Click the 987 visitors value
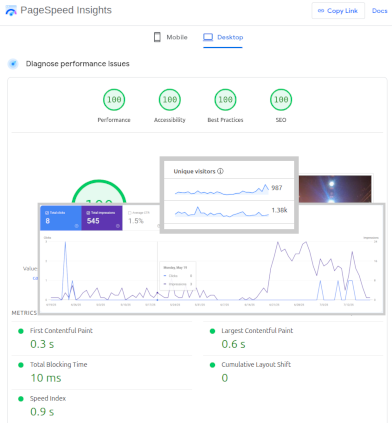Image resolution: width=392 pixels, height=423 pixels. 277,188
